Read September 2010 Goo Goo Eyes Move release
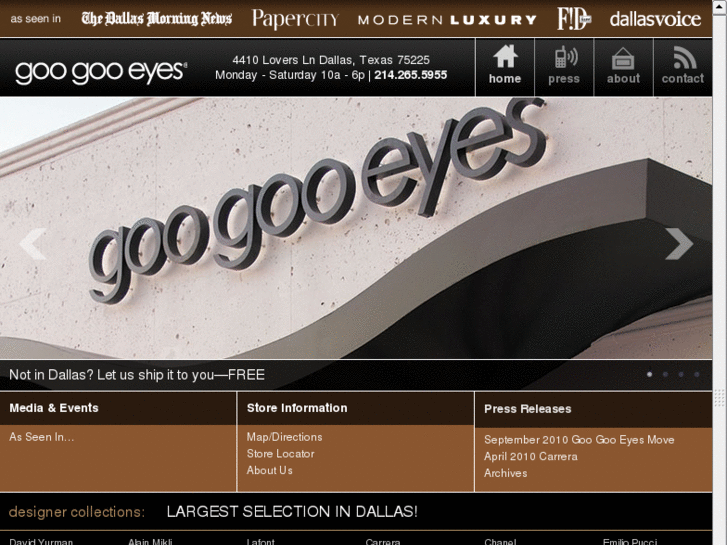The image size is (727, 545). (579, 440)
